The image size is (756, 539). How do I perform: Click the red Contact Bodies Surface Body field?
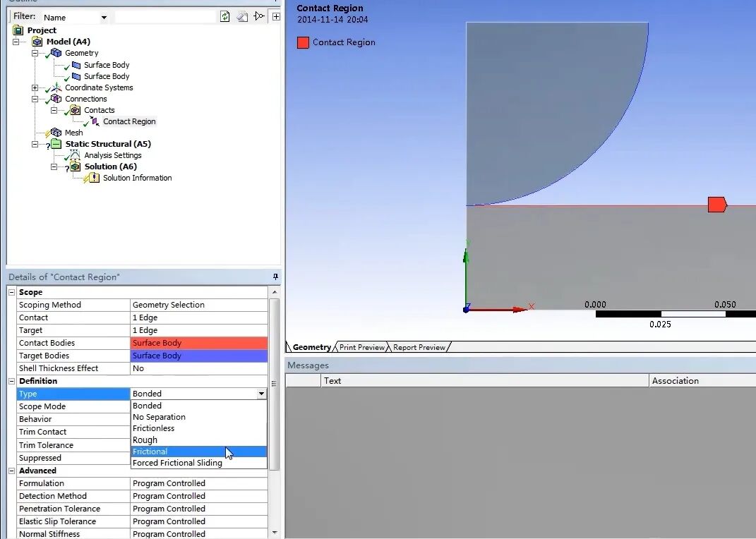pos(199,343)
